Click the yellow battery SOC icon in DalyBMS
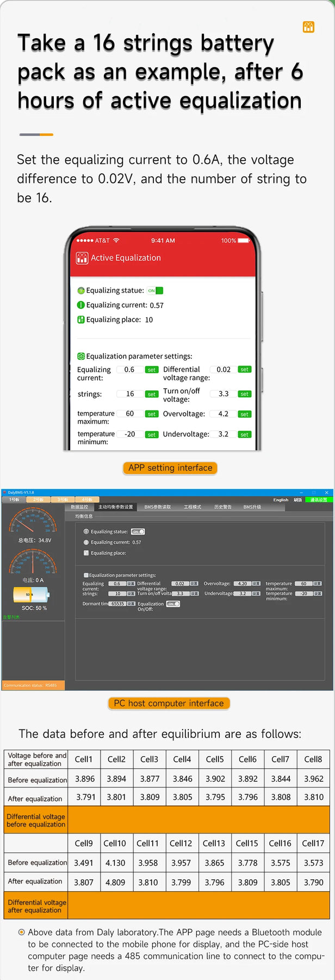The height and width of the screenshot is (980, 335). coord(30,595)
